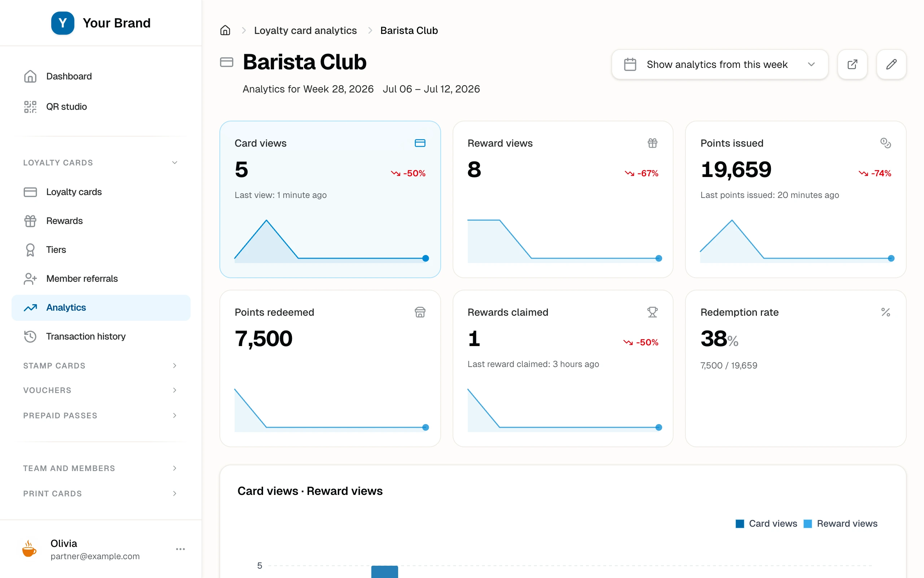Viewport: 924px width, 578px height.
Task: Open the Dashboard page
Action: (x=101, y=76)
